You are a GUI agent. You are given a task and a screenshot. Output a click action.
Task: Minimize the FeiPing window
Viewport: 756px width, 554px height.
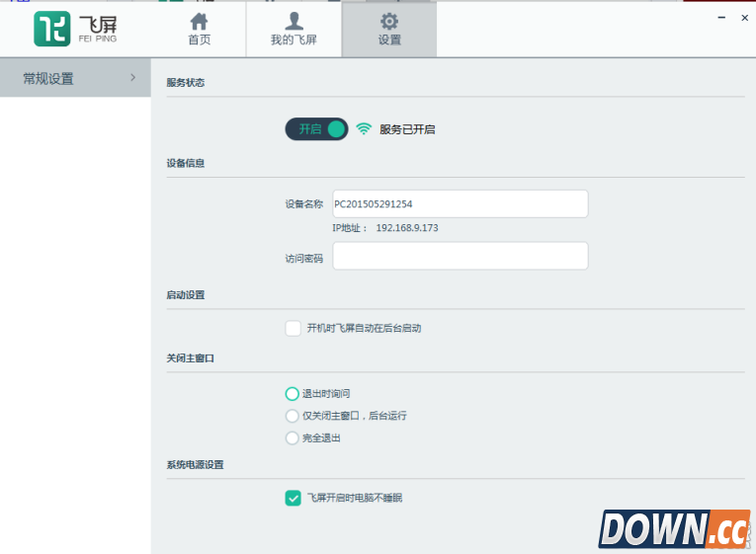point(718,18)
